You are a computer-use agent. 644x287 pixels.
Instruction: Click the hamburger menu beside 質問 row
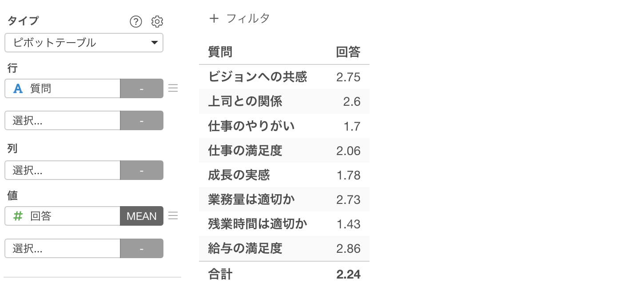[x=173, y=88]
